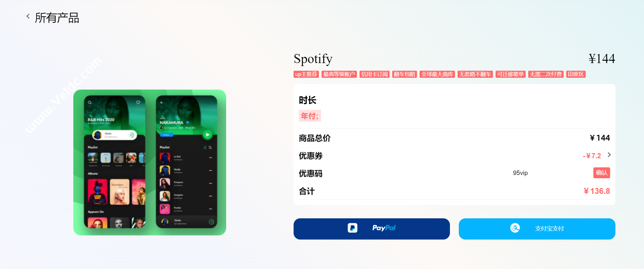Open the 所有产品 link
This screenshot has width=644, height=269.
57,18
